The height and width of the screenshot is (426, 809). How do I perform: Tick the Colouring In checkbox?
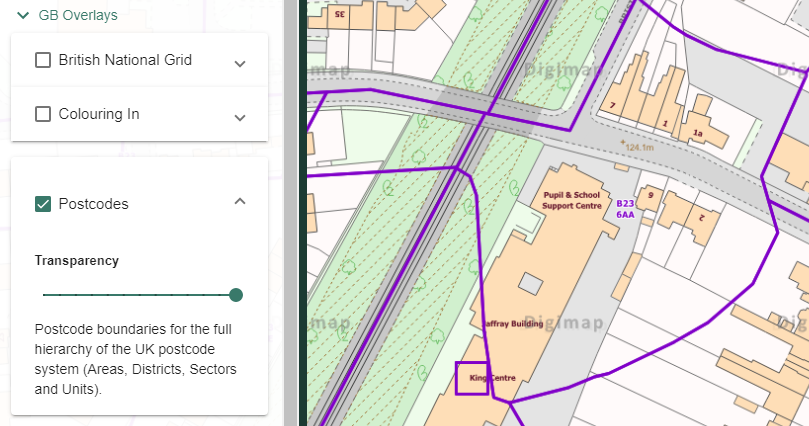pos(43,114)
